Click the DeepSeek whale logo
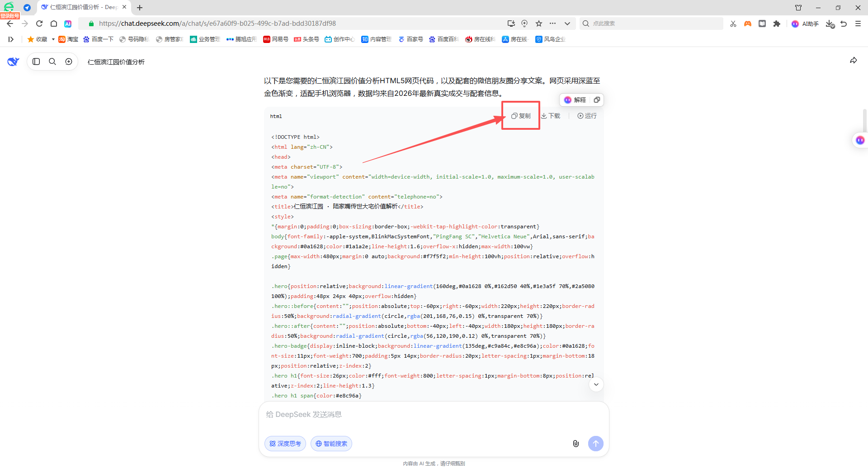 13,61
